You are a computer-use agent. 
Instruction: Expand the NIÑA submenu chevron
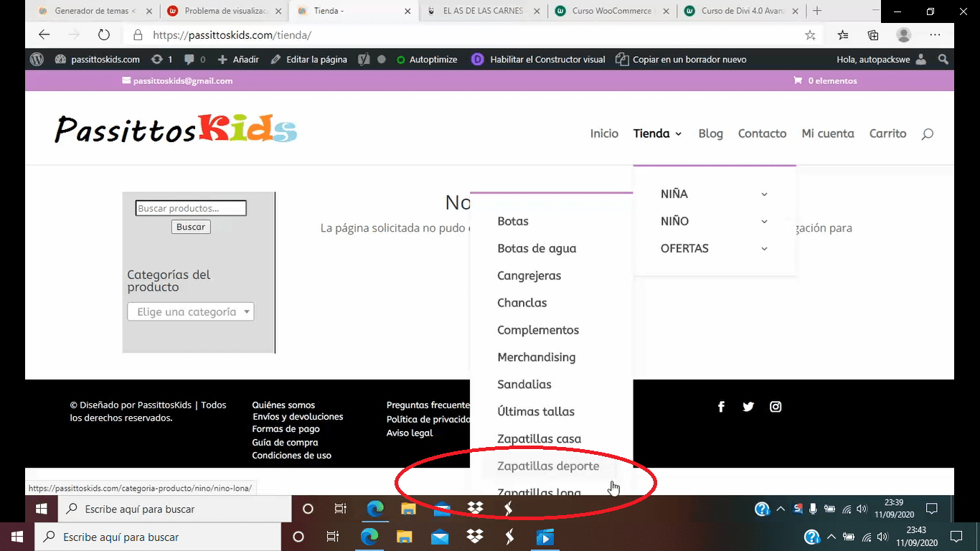(764, 194)
